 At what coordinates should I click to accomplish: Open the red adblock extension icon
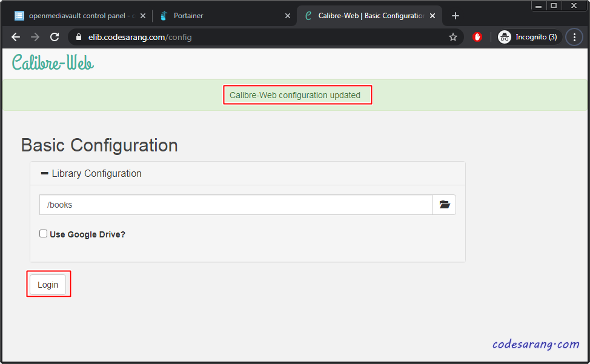tap(477, 37)
